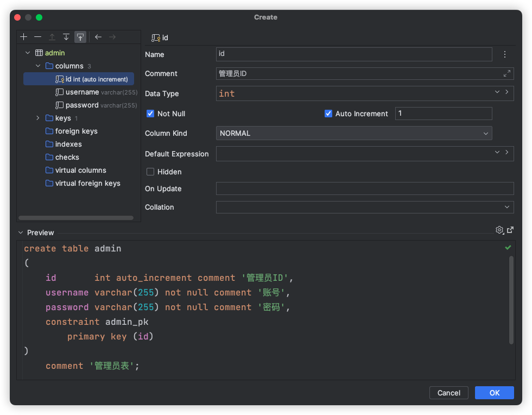
Task: Click the OK button
Action: [494, 393]
